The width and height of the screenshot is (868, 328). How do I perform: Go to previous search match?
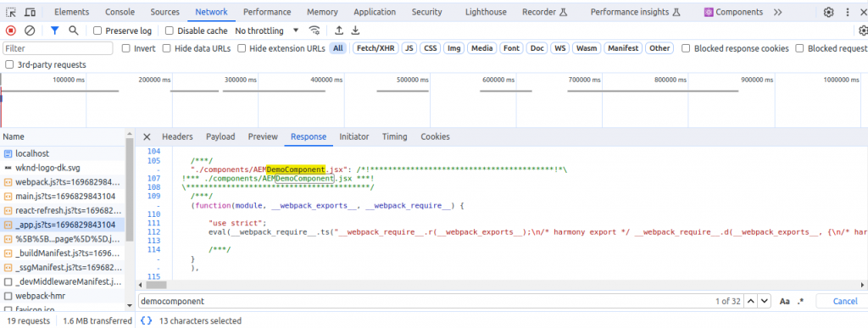tap(751, 302)
